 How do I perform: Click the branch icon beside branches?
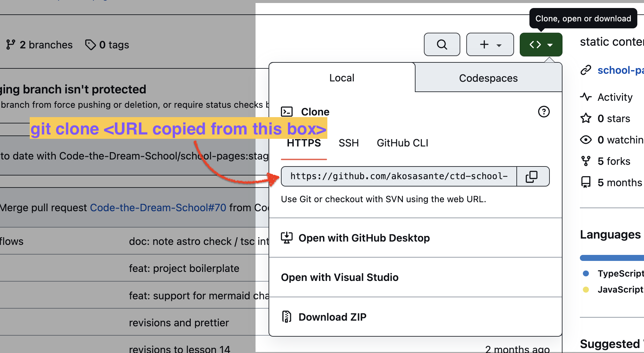[11, 45]
